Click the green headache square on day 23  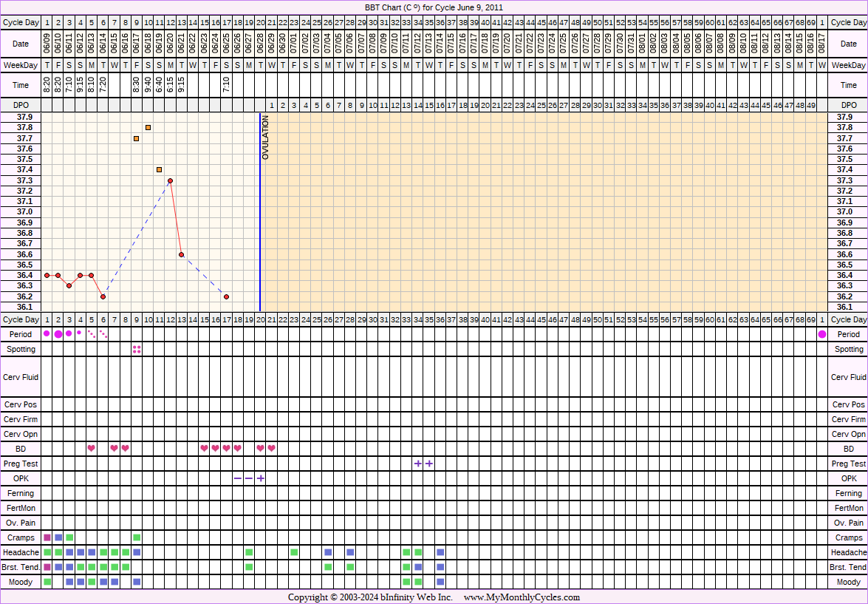tap(294, 552)
